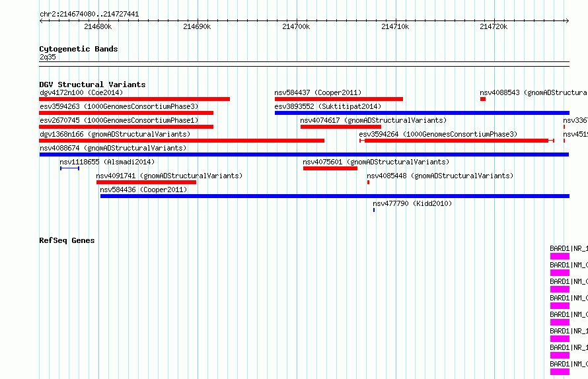Click the small red nsv4088543 bar
Viewport: 588px width, 379px height.
point(483,99)
